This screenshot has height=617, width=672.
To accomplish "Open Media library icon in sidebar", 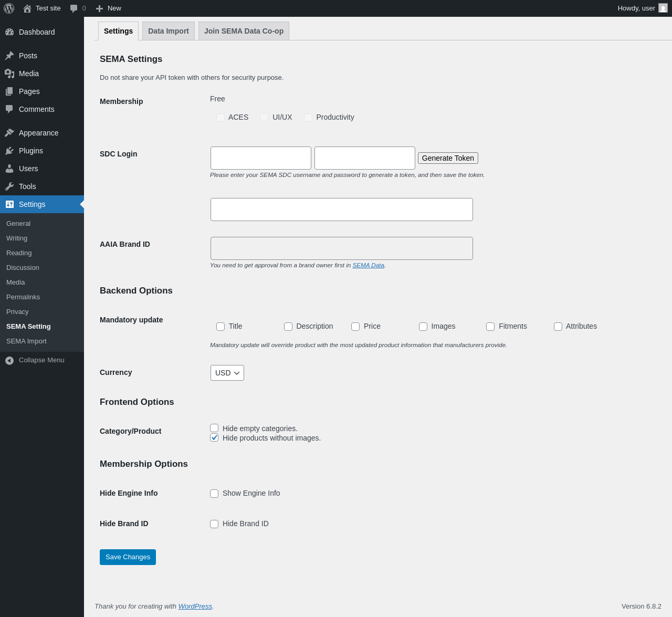I will coord(9,74).
